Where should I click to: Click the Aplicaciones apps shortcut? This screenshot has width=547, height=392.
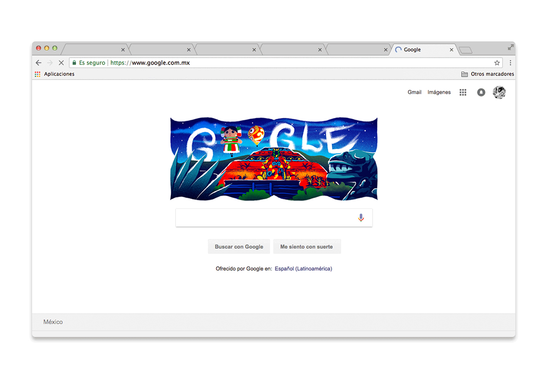[x=55, y=74]
